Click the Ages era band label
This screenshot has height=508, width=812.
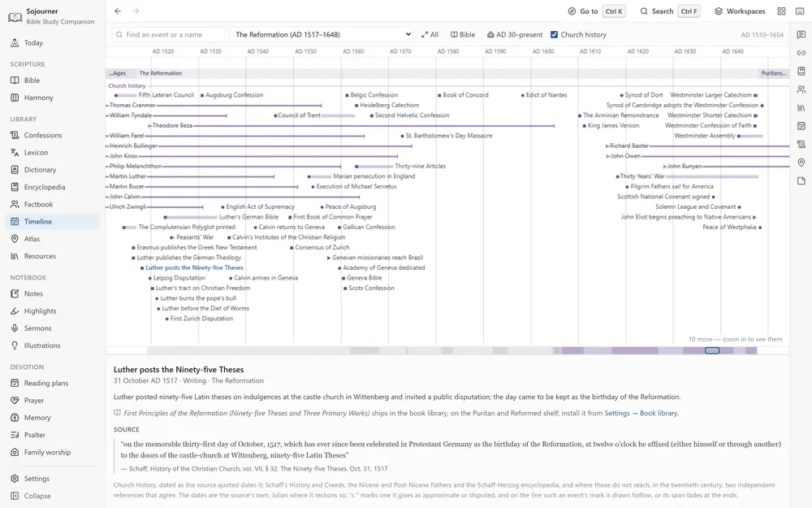118,74
